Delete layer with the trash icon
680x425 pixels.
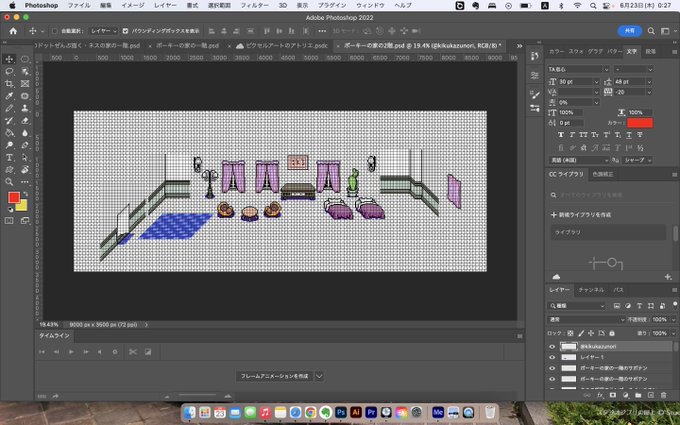coord(663,395)
